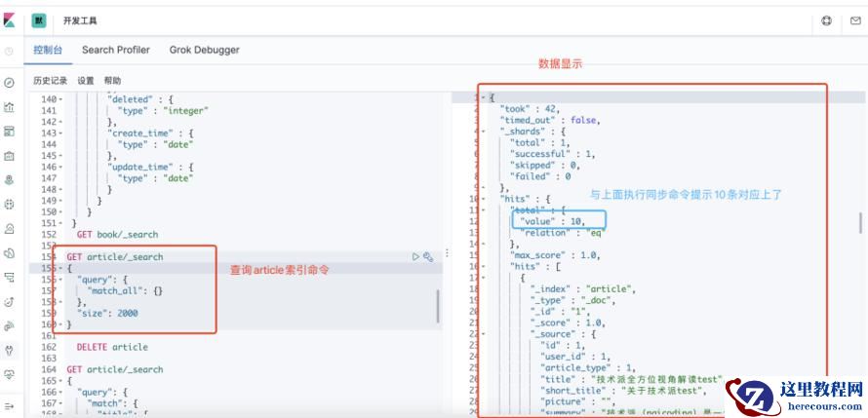Collapse _source block in response
The image size is (868, 418).
(485, 334)
